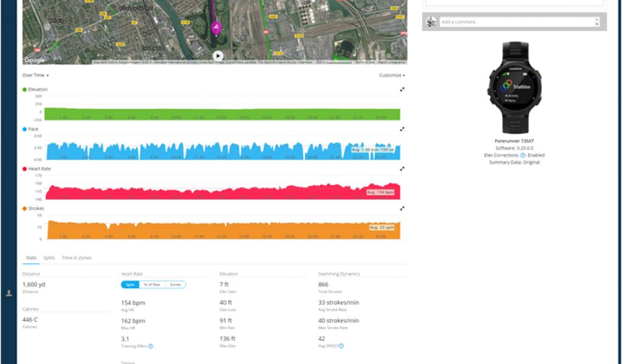622x364 pixels.
Task: Expand the Elevation chart to fullscreen
Action: coord(402,89)
